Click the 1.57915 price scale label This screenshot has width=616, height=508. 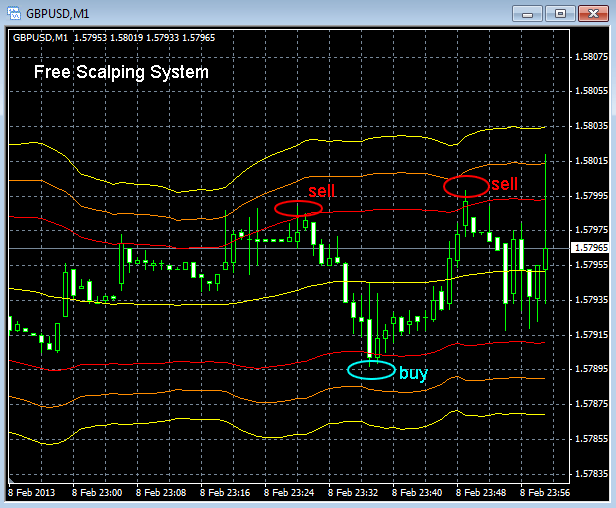[591, 334]
